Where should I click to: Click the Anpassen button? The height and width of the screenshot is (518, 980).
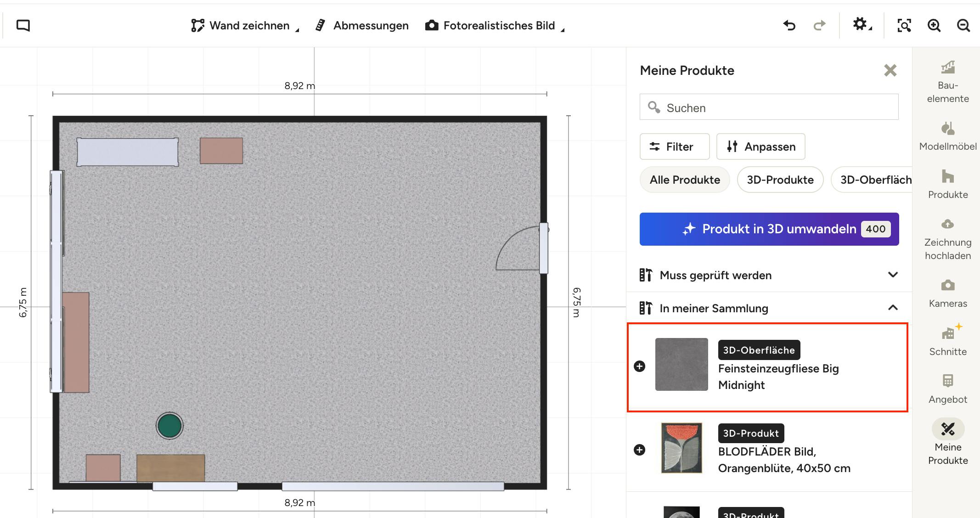click(760, 146)
